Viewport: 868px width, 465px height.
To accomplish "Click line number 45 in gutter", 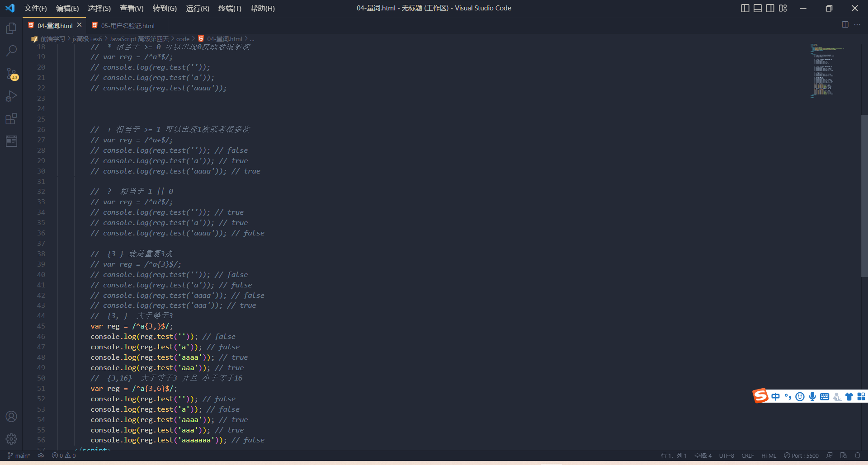I will (x=41, y=326).
